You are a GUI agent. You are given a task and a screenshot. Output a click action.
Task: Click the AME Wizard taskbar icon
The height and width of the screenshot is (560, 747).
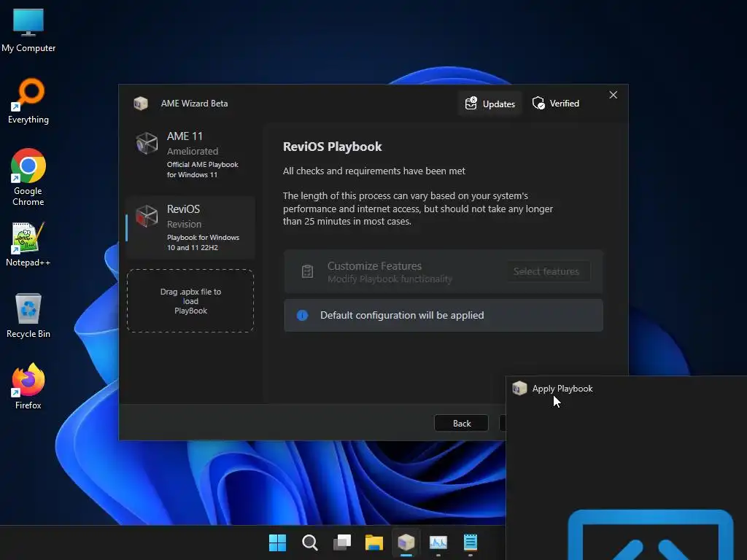(x=406, y=542)
